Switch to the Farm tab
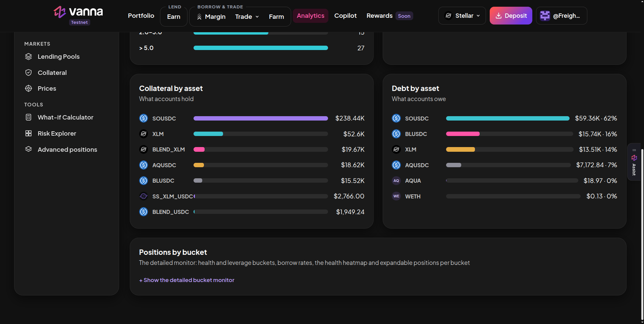The width and height of the screenshot is (644, 324). pos(276,17)
